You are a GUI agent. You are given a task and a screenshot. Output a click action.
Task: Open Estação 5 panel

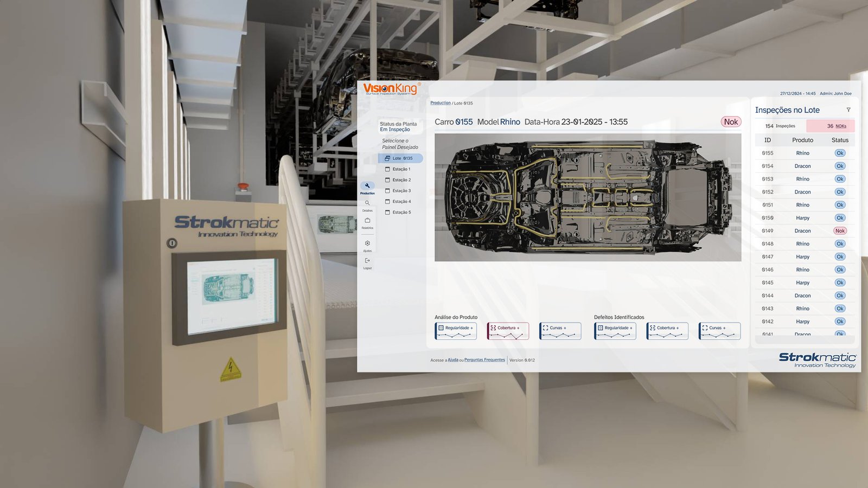401,213
